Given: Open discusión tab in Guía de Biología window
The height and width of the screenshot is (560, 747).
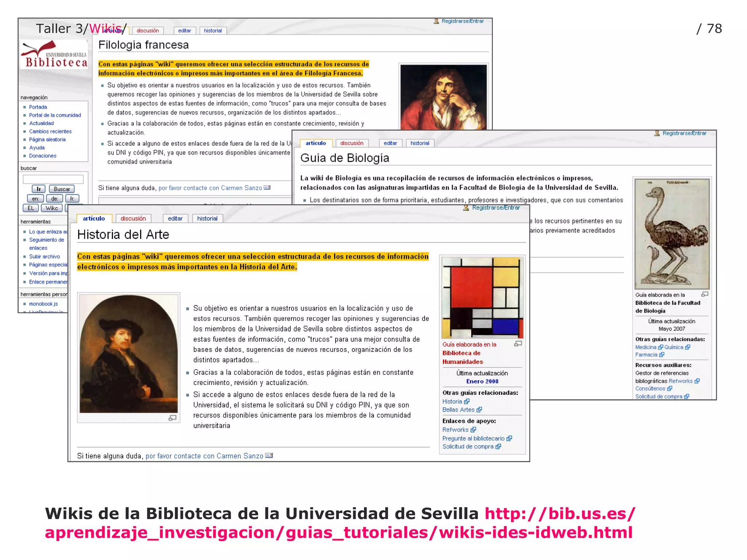Looking at the screenshot, I should coord(352,143).
